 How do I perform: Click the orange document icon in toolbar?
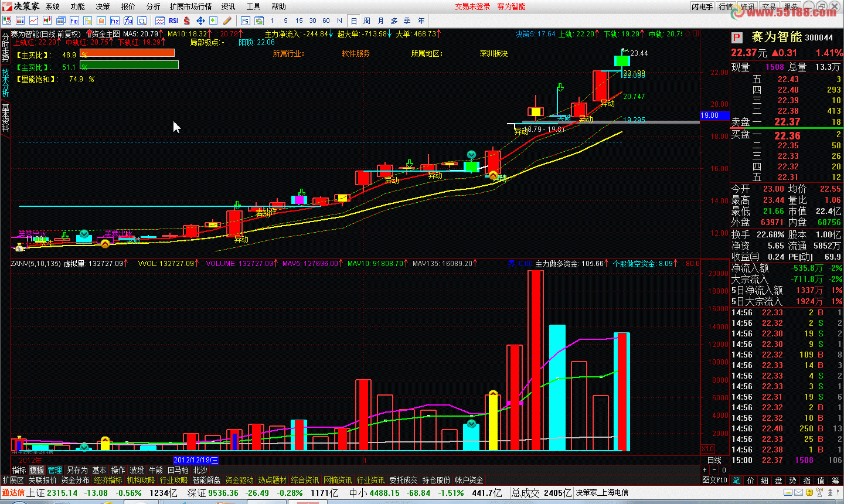click(101, 21)
